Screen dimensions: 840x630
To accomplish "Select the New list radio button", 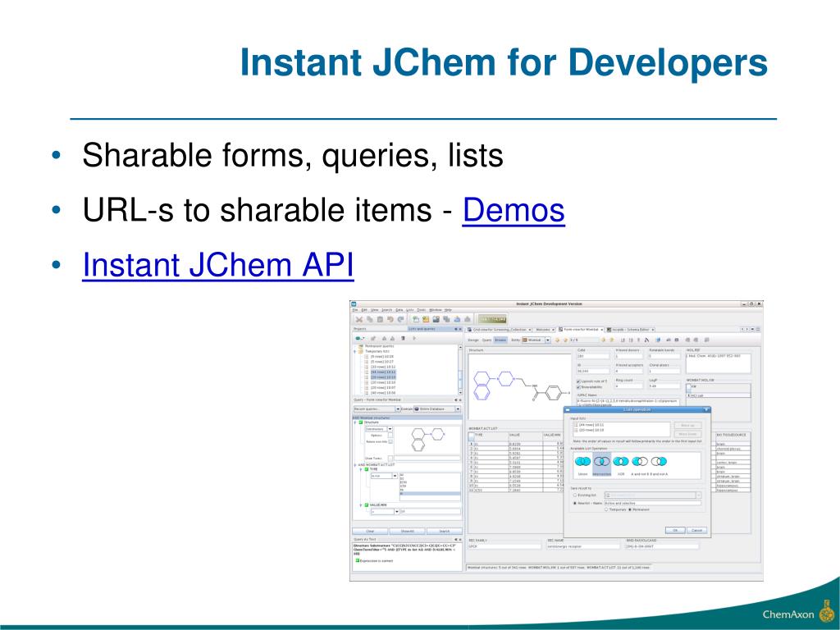I will (575, 503).
